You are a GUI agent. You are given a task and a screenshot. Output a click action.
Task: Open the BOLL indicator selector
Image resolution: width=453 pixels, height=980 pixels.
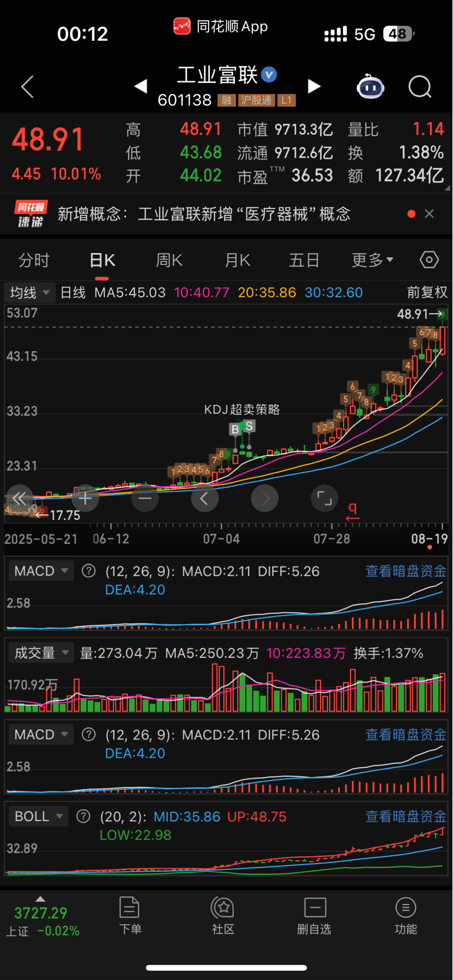point(38,816)
